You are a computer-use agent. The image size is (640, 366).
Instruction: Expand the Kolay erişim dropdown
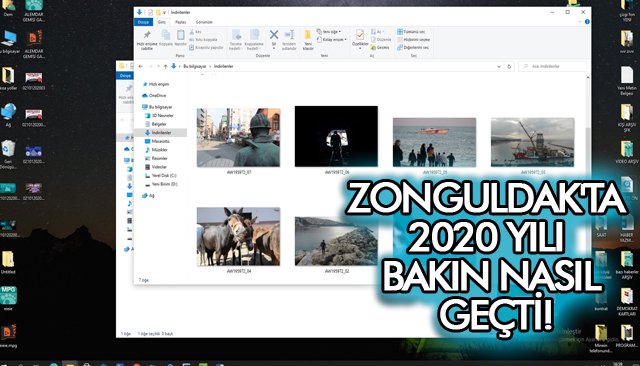(x=332, y=40)
